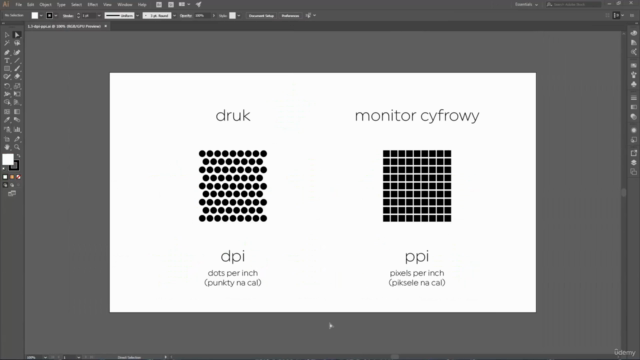
Task: Select the Gradient tool
Action: point(17,112)
